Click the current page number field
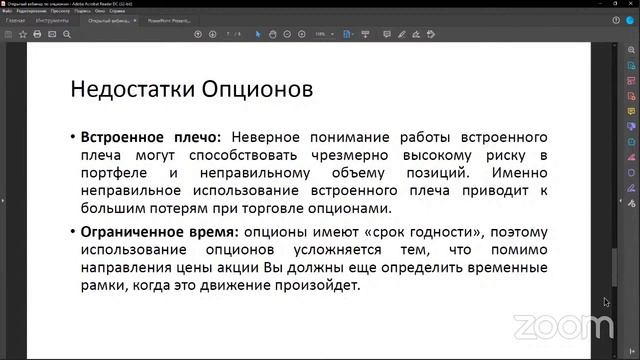 (x=228, y=34)
